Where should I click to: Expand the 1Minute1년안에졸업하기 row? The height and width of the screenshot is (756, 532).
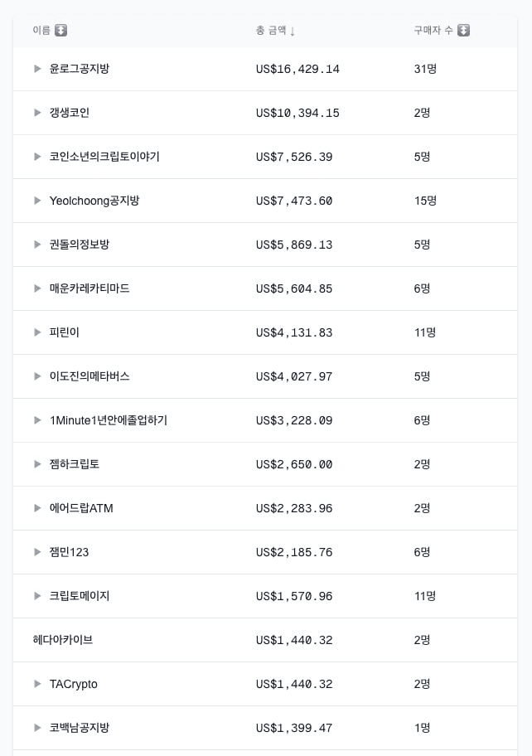(x=37, y=420)
